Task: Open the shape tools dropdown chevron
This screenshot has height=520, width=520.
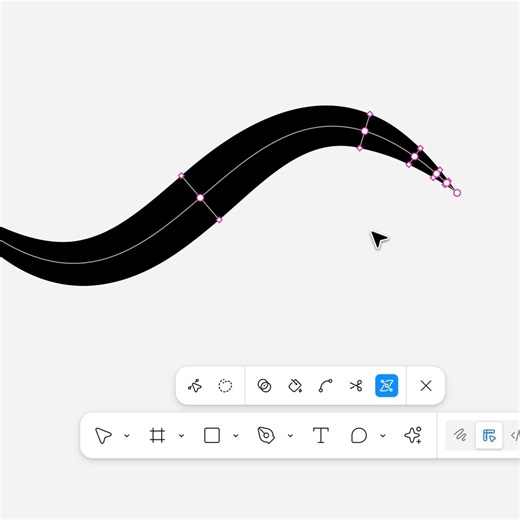Action: pos(236,436)
